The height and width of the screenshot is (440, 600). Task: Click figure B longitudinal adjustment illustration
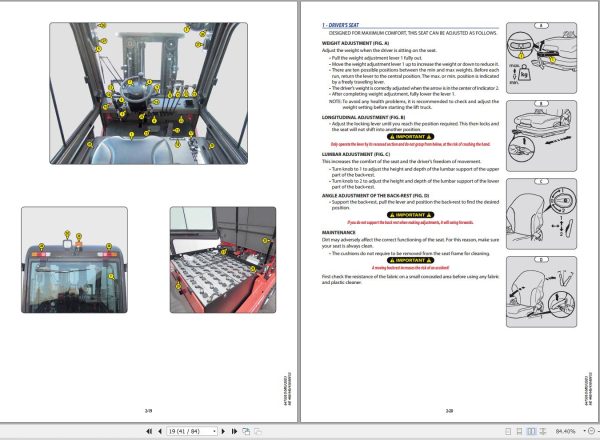[541, 136]
